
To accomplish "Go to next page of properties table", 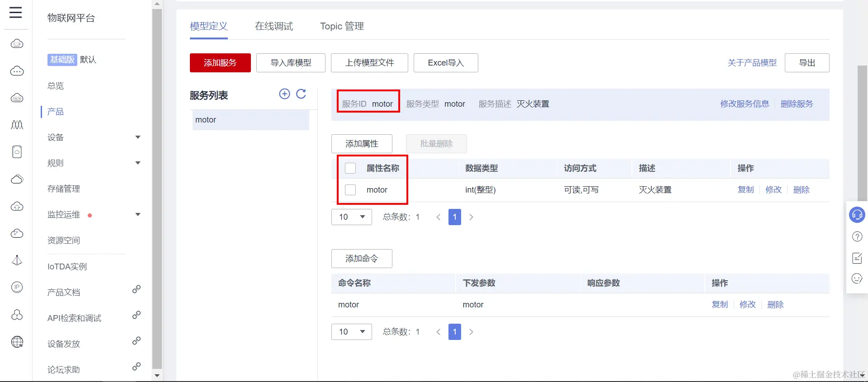I will coord(471,217).
